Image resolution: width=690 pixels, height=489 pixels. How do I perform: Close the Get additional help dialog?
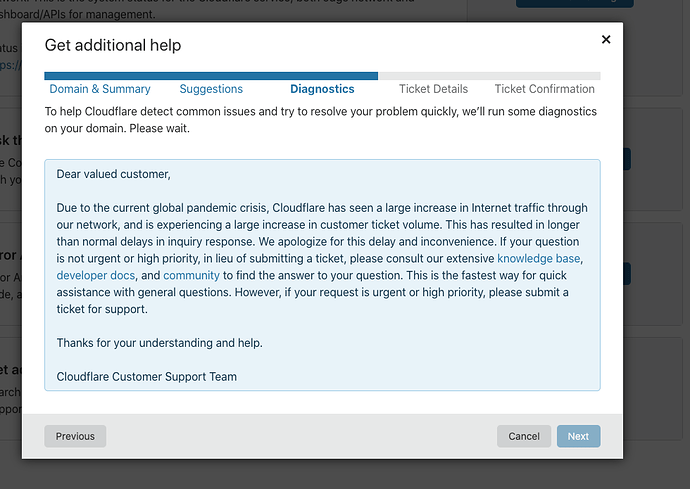(x=606, y=40)
